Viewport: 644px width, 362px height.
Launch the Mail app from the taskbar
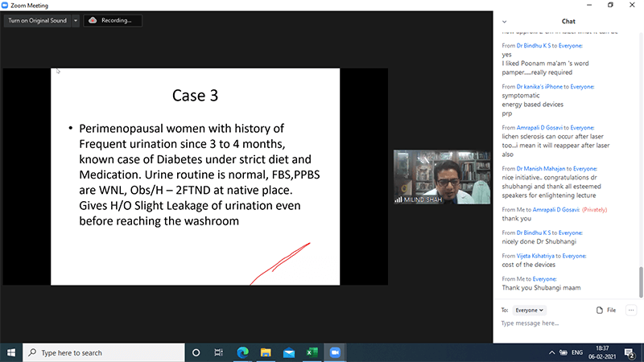tap(287, 352)
